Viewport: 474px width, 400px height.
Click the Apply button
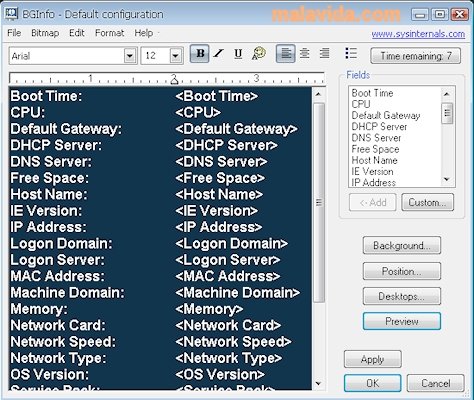tap(373, 359)
